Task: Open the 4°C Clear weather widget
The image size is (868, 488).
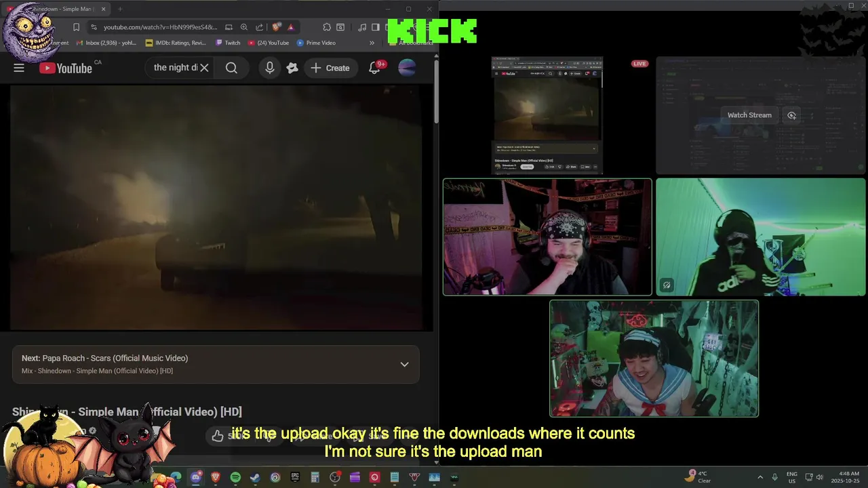Action: click(698, 477)
